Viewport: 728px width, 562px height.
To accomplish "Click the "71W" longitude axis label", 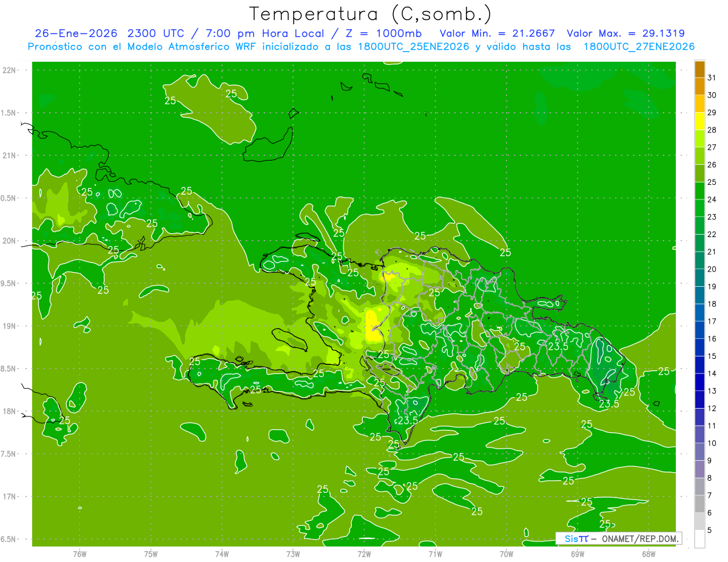I will click(x=435, y=554).
